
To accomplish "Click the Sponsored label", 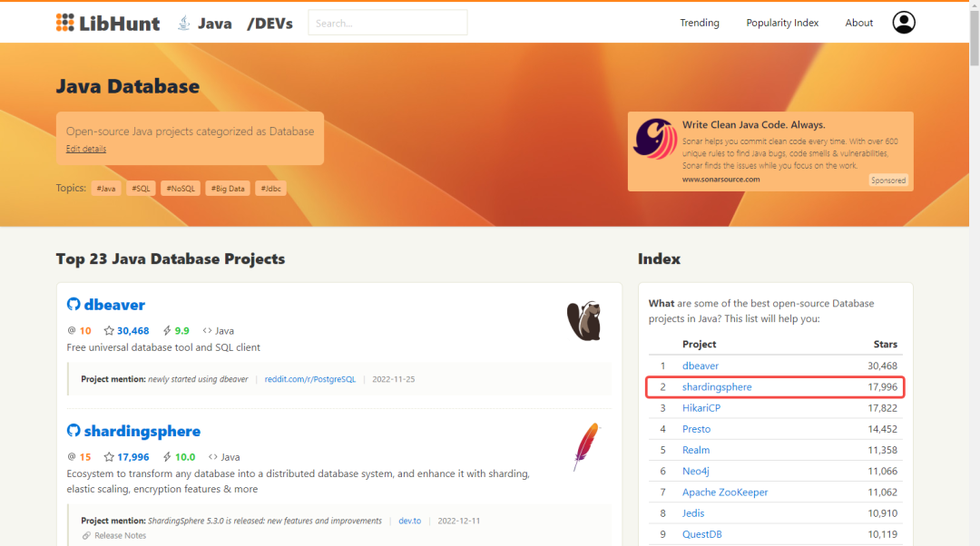I will pyautogui.click(x=888, y=180).
